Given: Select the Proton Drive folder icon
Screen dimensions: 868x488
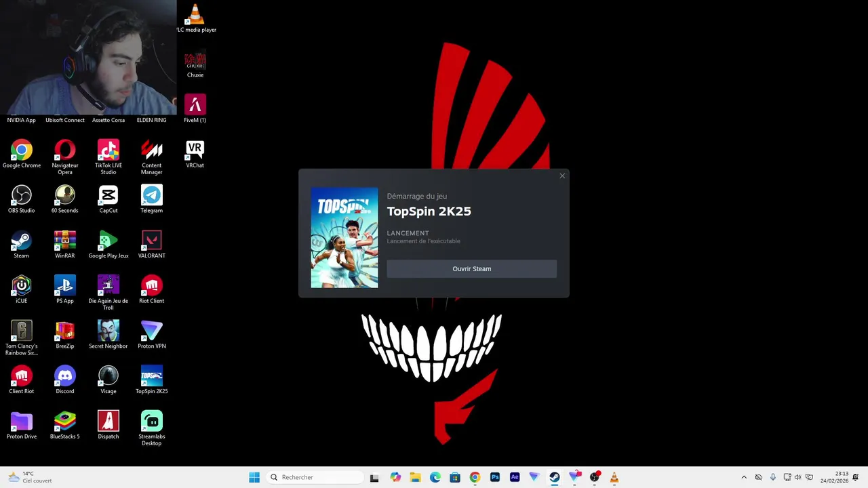Looking at the screenshot, I should pyautogui.click(x=22, y=425).
